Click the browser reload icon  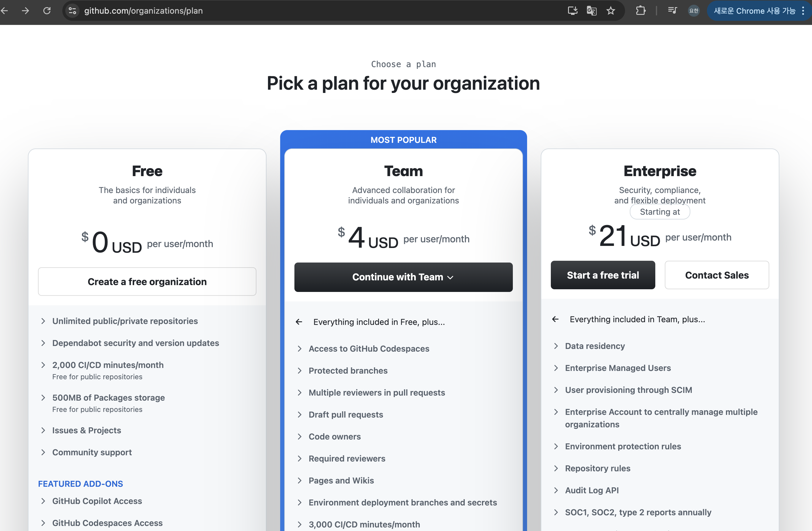(47, 11)
